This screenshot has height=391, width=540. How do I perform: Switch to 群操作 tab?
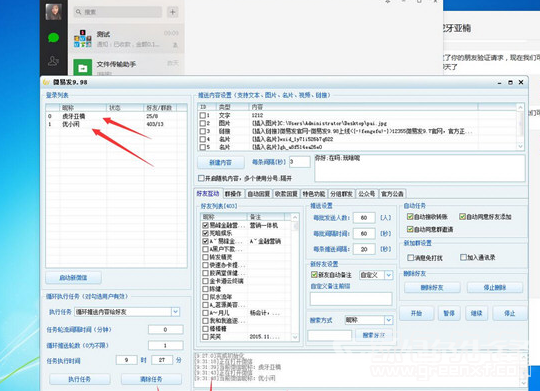pyautogui.click(x=233, y=194)
